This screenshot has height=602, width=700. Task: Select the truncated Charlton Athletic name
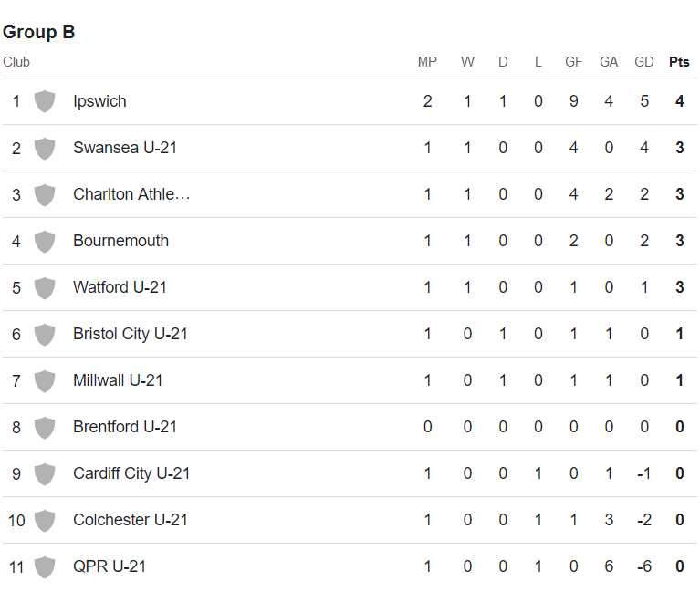tap(131, 194)
